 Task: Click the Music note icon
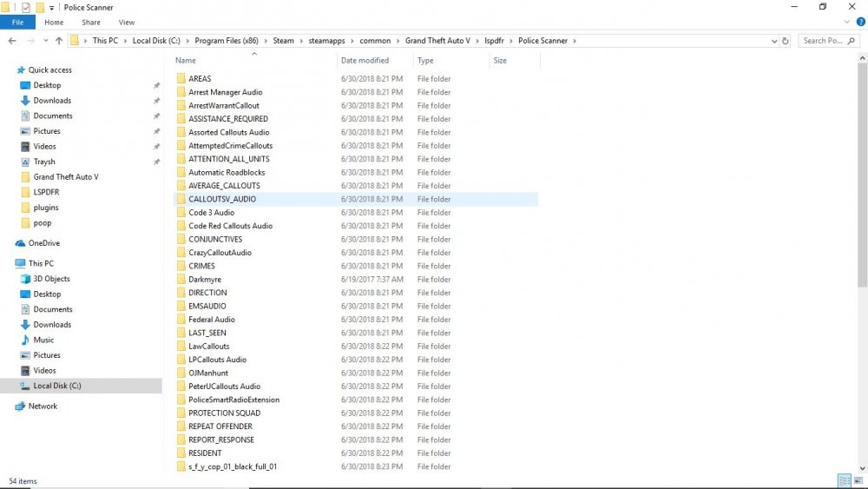pos(25,340)
